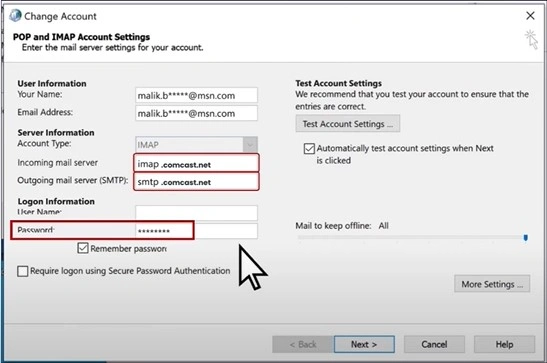Click the Mail to keep offline slider handle
The height and width of the screenshot is (363, 547).
point(525,238)
